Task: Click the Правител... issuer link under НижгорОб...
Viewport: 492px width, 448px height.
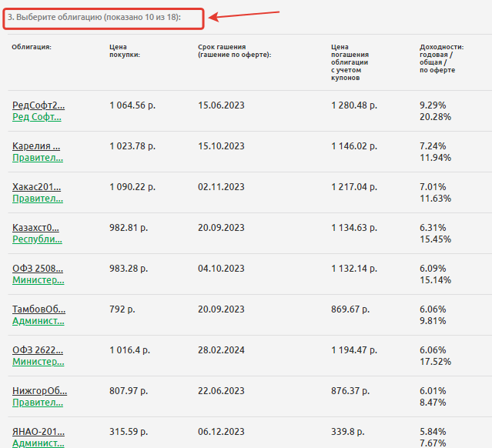Action: click(38, 403)
